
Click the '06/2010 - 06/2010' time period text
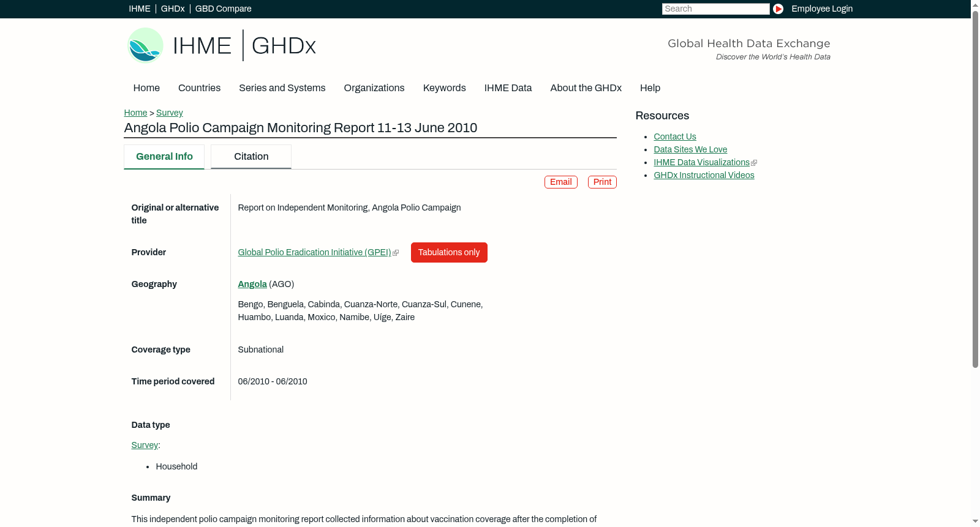tap(273, 381)
